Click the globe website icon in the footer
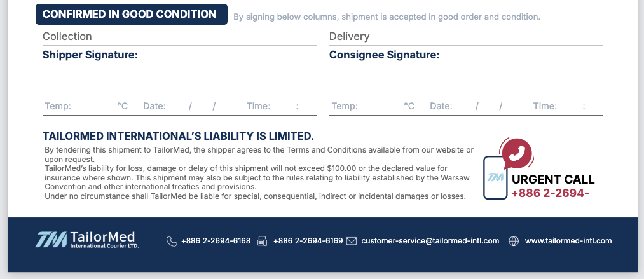 point(514,242)
